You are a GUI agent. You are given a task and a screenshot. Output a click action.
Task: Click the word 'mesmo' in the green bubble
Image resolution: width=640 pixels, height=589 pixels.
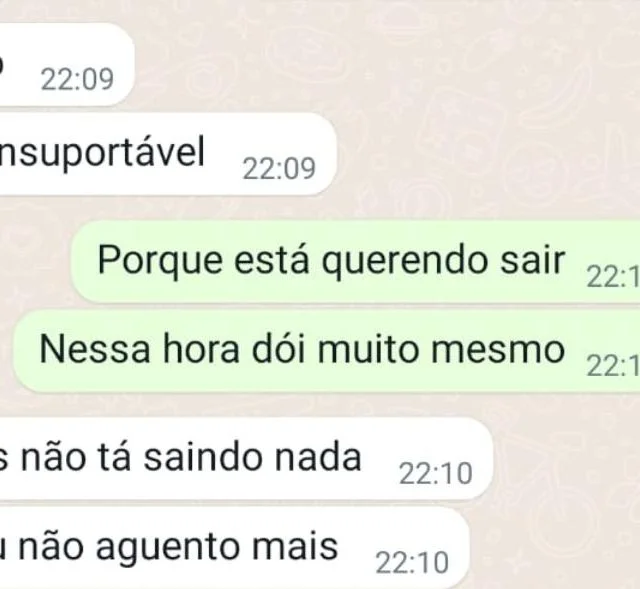498,350
